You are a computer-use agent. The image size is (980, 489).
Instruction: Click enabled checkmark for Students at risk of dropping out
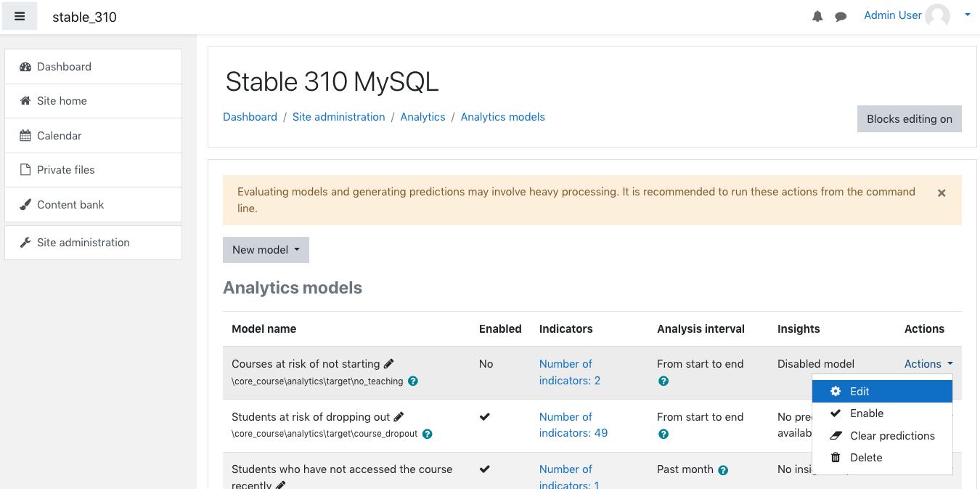[x=485, y=416]
